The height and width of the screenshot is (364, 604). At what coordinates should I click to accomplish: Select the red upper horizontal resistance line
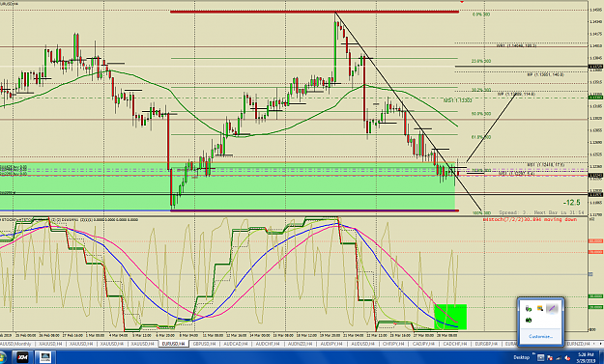pyautogui.click(x=314, y=12)
